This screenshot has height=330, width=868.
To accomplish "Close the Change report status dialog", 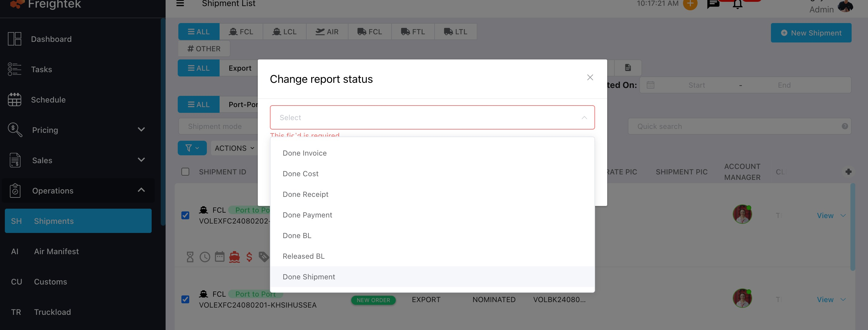I will pyautogui.click(x=590, y=78).
